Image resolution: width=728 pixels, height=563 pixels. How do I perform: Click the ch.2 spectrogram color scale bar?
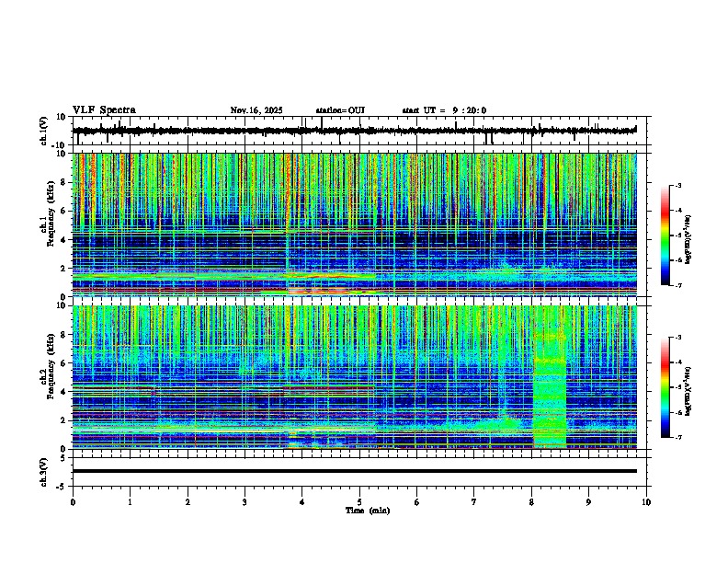[665, 387]
